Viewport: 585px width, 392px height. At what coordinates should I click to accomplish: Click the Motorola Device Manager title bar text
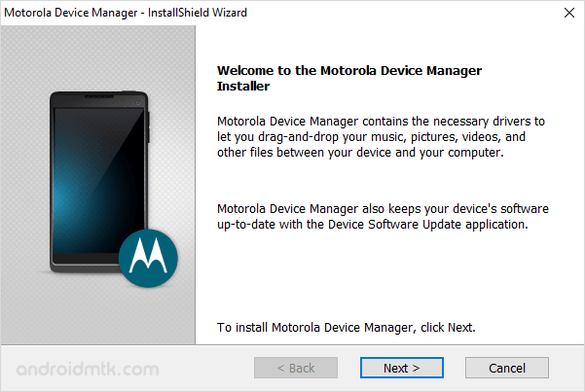click(x=71, y=13)
